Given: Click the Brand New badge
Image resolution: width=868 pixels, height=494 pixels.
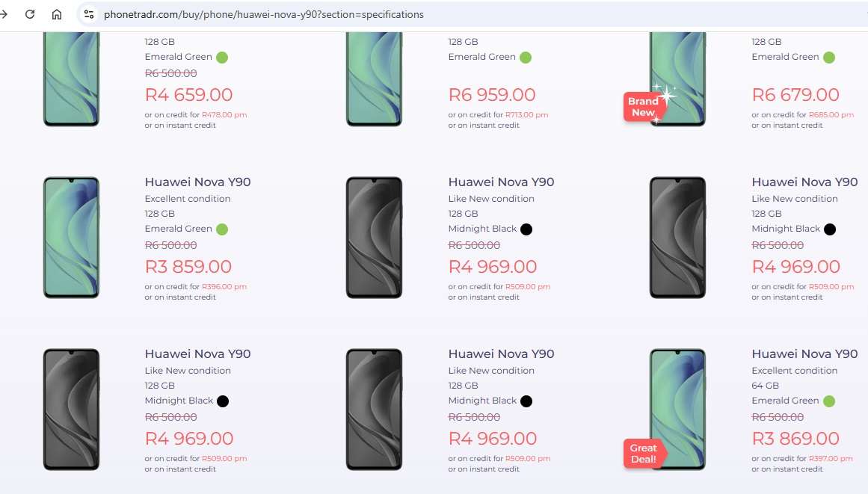Looking at the screenshot, I should click(x=644, y=106).
